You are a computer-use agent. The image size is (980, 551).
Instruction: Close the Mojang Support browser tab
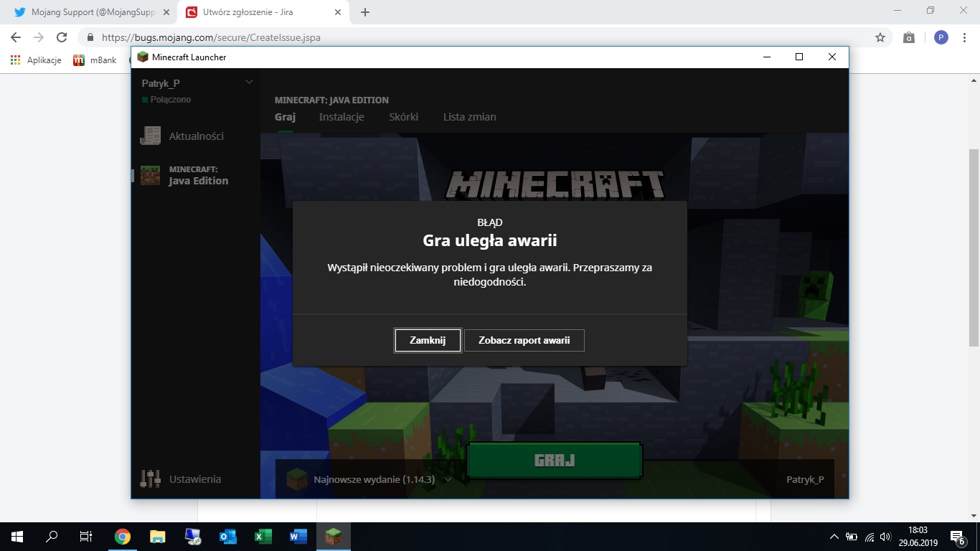166,12
